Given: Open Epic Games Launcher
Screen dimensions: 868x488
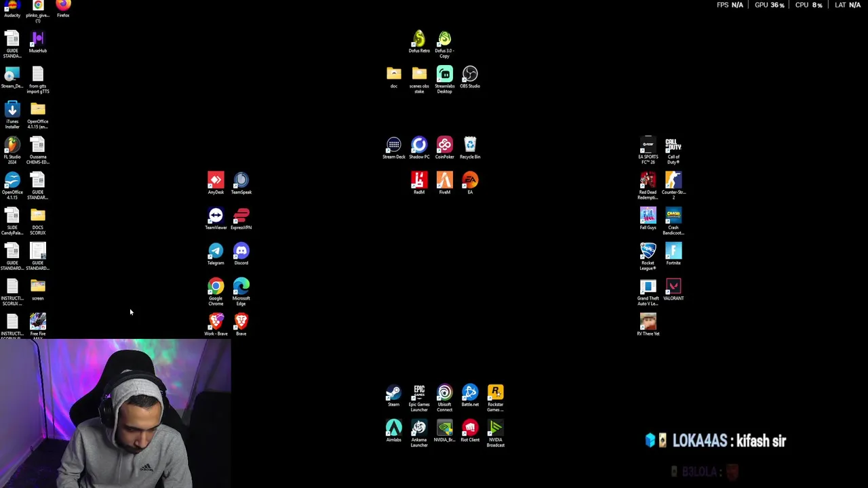Looking at the screenshot, I should [x=419, y=399].
